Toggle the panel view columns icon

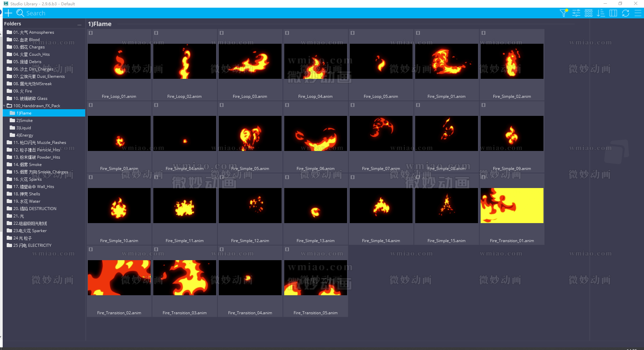click(613, 13)
